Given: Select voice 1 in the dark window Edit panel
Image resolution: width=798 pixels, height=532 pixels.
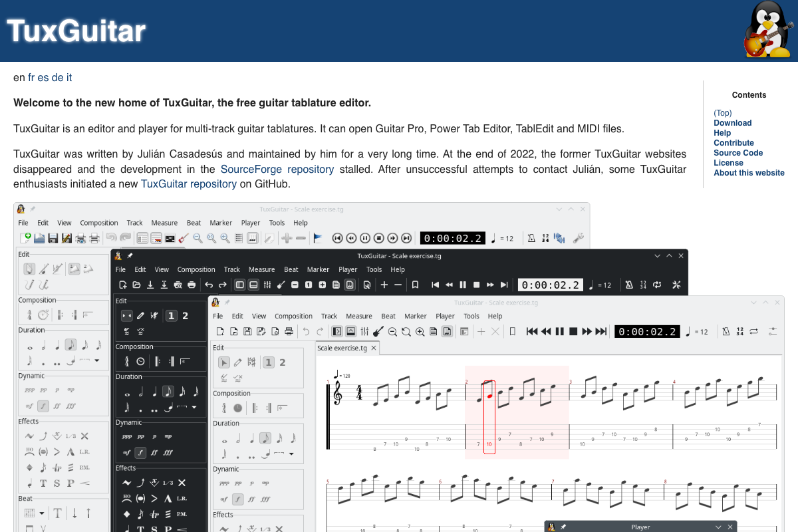Looking at the screenshot, I should (x=172, y=316).
